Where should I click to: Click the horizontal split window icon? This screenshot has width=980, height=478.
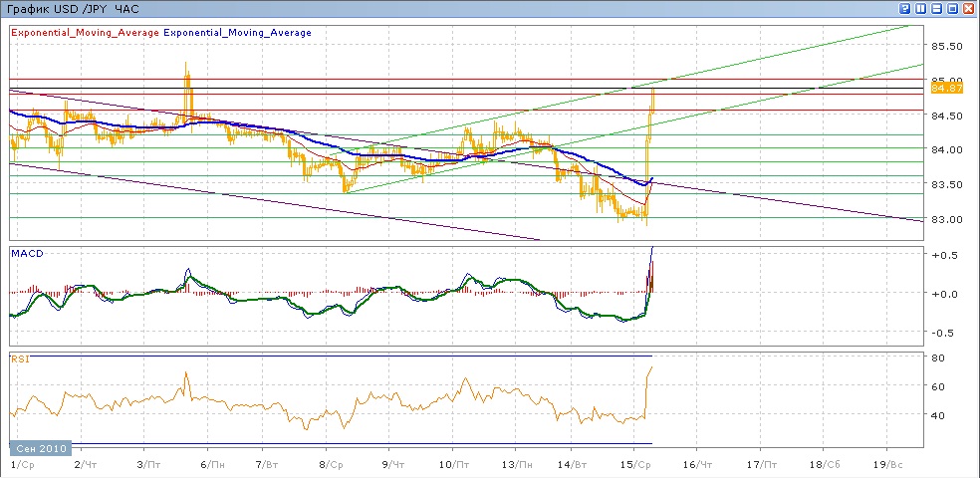936,8
